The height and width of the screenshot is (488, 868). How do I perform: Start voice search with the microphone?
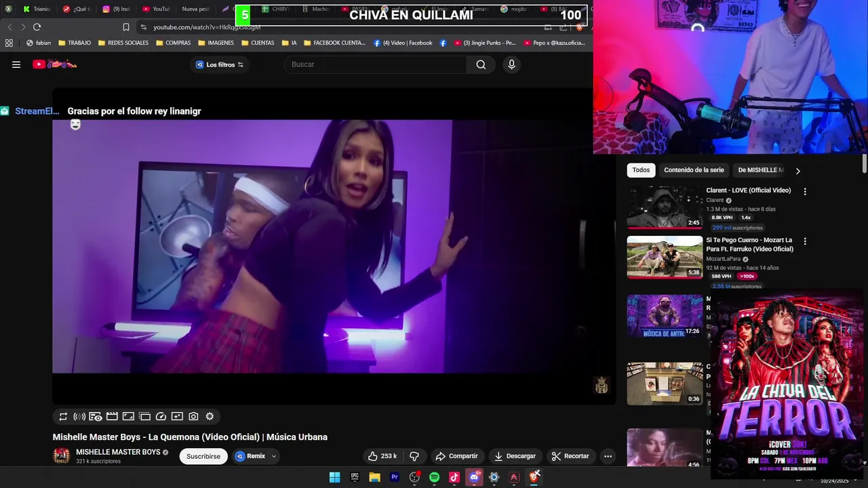511,64
